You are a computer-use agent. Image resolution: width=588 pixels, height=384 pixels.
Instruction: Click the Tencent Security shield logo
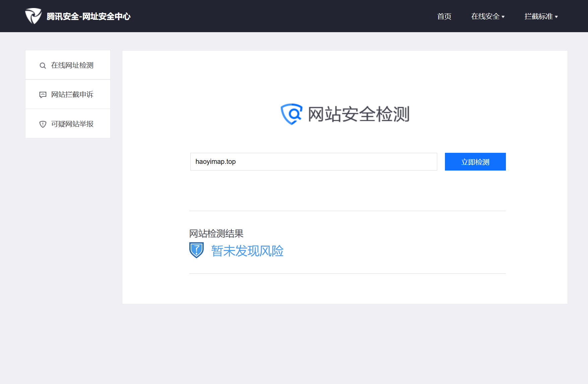coord(33,16)
